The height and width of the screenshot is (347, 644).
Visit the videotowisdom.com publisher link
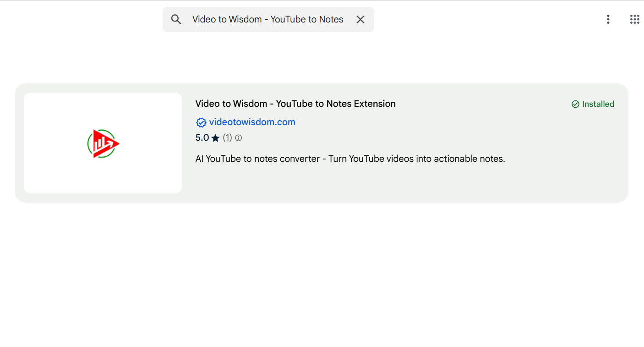[252, 122]
